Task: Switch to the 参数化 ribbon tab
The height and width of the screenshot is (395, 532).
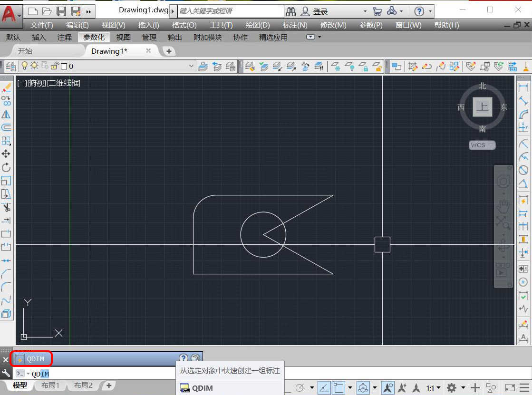Action: tap(94, 38)
